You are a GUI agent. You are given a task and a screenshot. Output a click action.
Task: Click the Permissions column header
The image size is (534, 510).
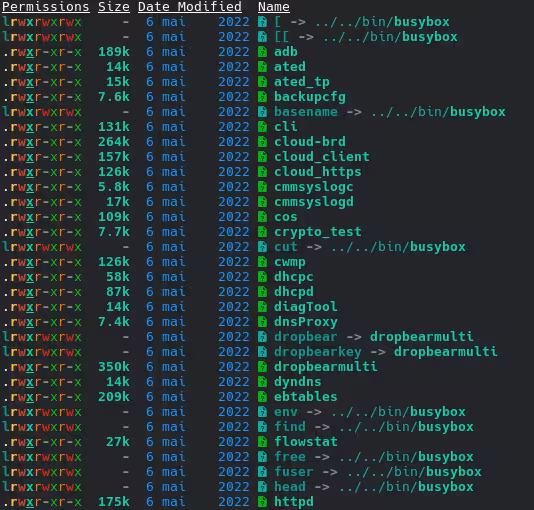(x=46, y=7)
